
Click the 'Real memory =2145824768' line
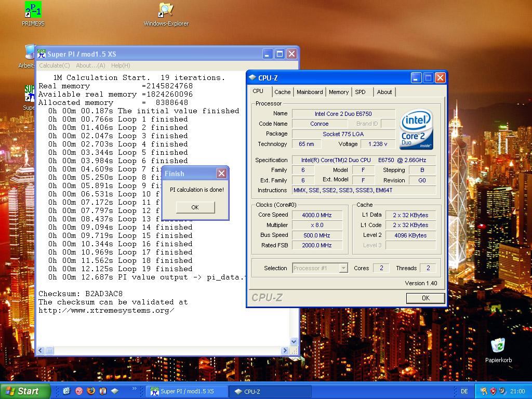coord(115,86)
